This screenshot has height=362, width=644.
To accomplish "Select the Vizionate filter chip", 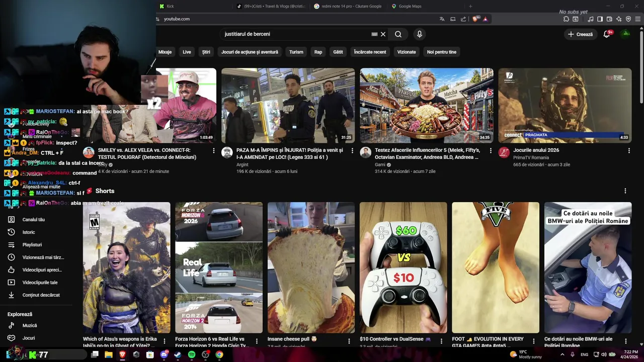I will click(x=407, y=52).
